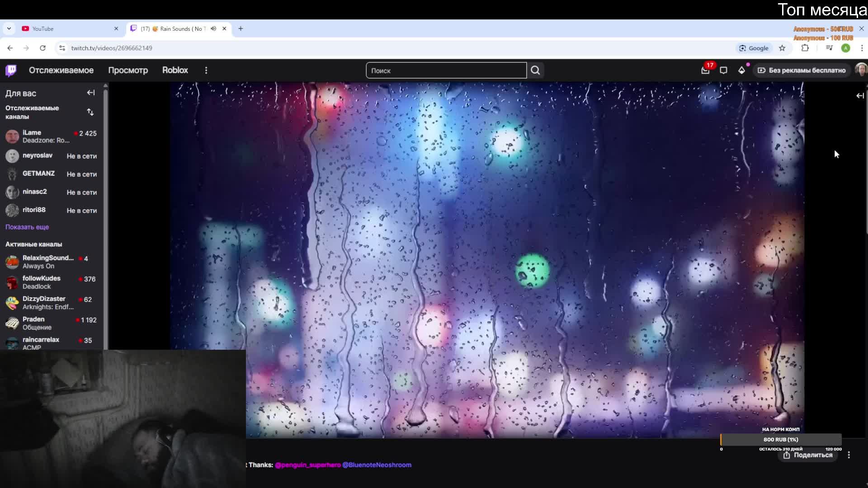Sort followed channels with arrows icon
The width and height of the screenshot is (868, 488).
(x=90, y=112)
